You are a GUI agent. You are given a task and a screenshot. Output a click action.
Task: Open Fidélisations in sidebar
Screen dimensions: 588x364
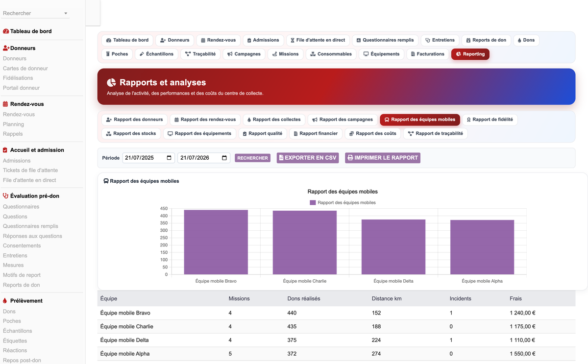[x=18, y=78]
